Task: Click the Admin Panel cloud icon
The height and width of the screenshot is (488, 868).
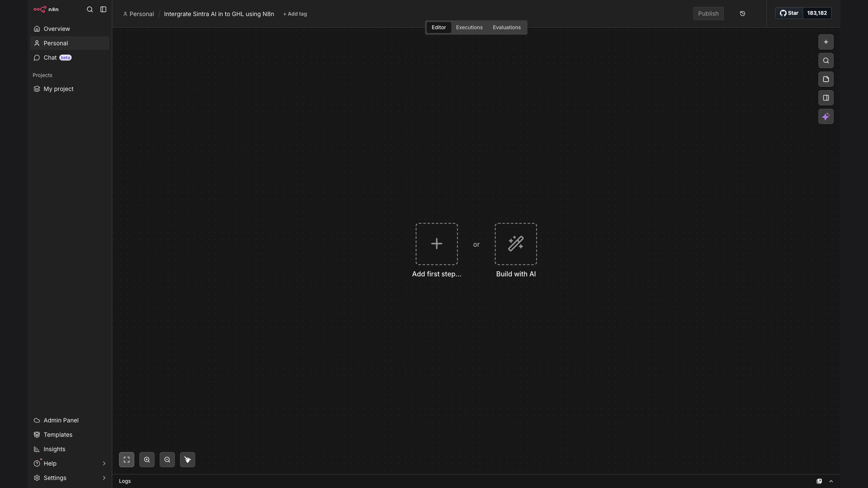Action: tap(37, 420)
